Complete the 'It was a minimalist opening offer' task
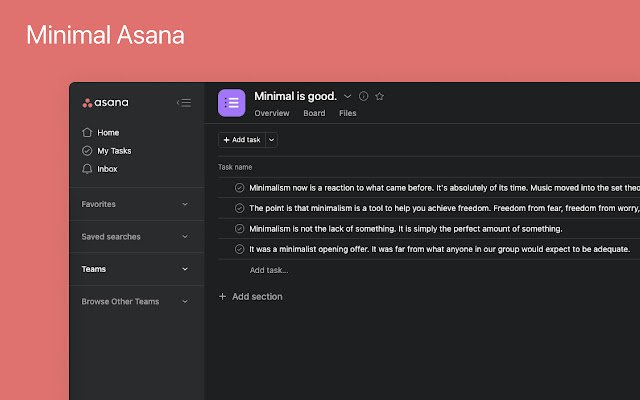Image resolution: width=640 pixels, height=400 pixels. tap(240, 249)
